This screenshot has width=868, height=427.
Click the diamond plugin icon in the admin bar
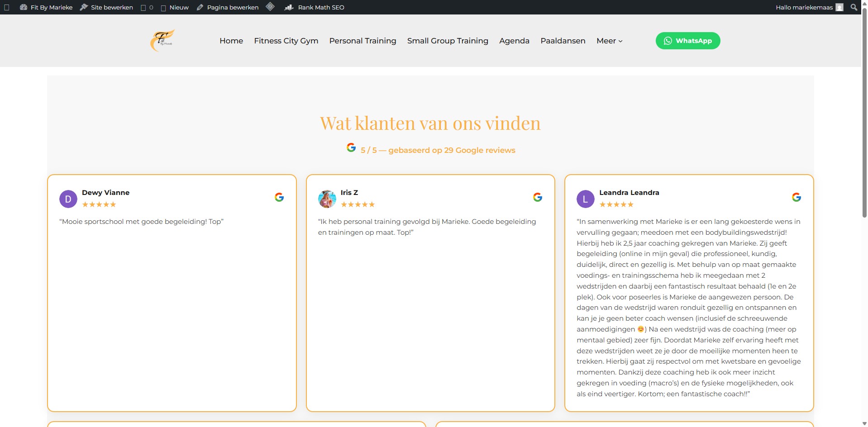(x=270, y=6)
